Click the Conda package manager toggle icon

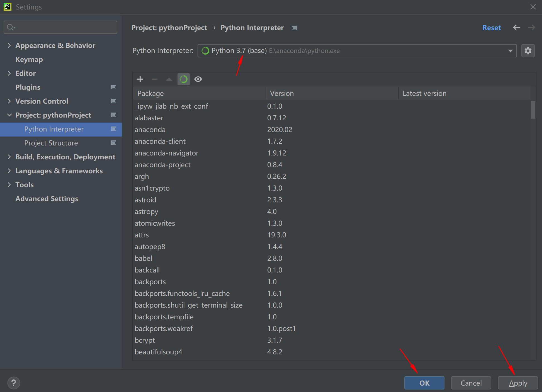click(183, 79)
